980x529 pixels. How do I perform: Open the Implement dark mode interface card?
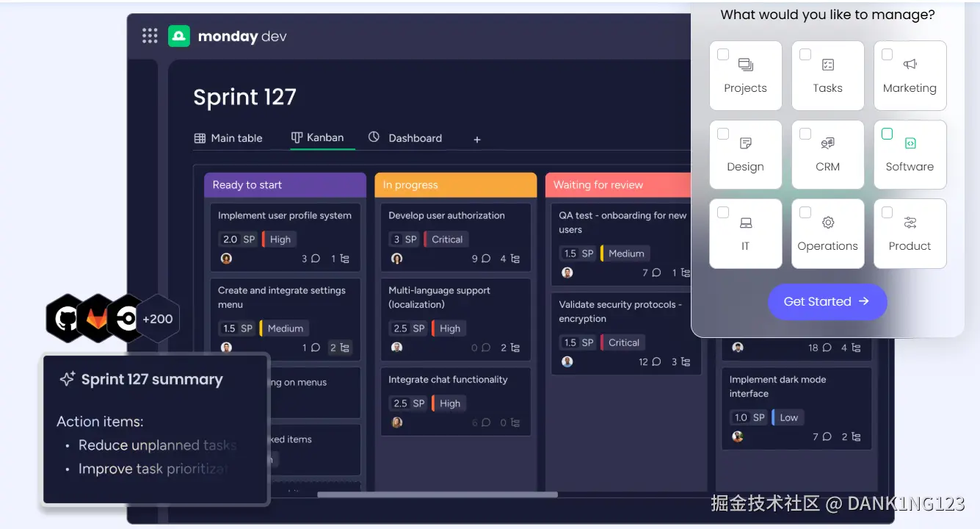[796, 408]
